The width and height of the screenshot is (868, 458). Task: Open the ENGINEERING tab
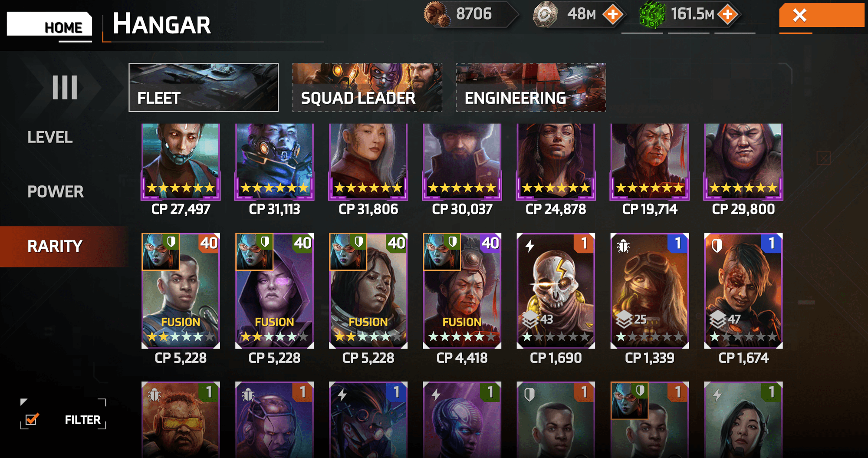click(x=531, y=88)
